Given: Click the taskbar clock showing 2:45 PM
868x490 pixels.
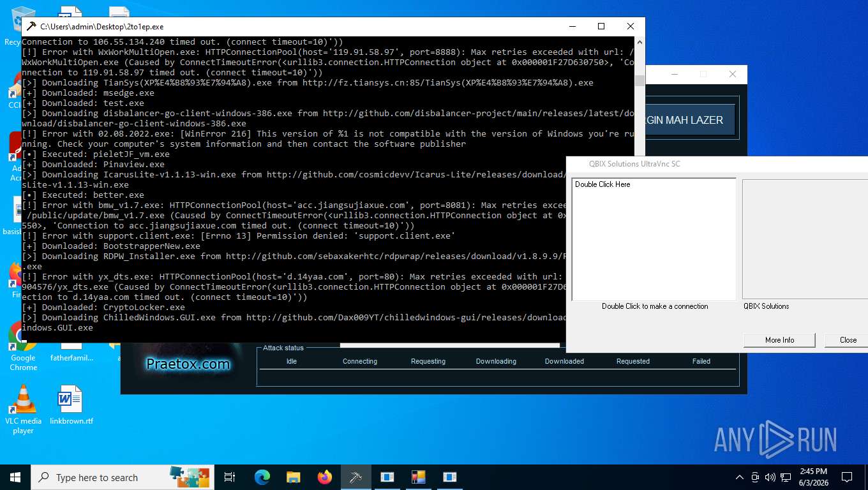Looking at the screenshot, I should tap(813, 477).
